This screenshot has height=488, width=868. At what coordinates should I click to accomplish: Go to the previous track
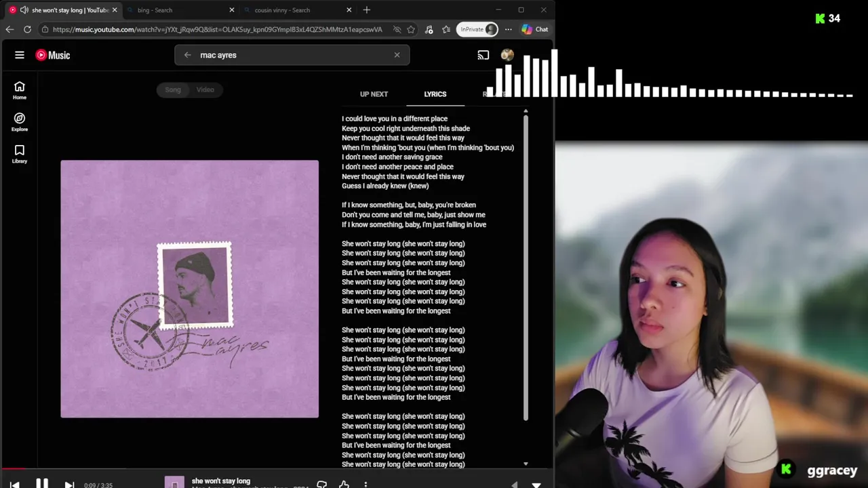pos(14,485)
